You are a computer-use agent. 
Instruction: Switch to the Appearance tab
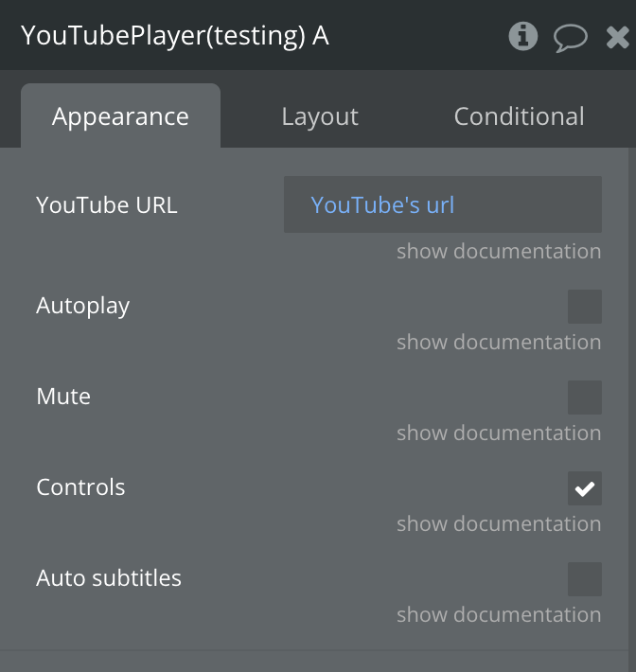click(x=120, y=116)
